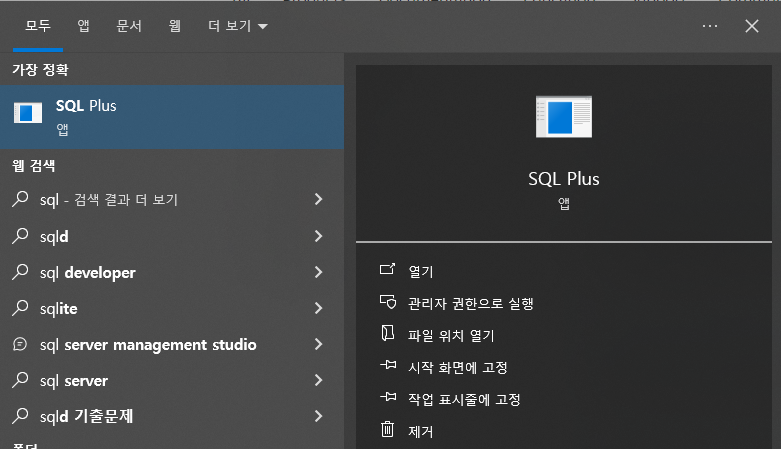Switch to the 문서 tab

click(129, 26)
